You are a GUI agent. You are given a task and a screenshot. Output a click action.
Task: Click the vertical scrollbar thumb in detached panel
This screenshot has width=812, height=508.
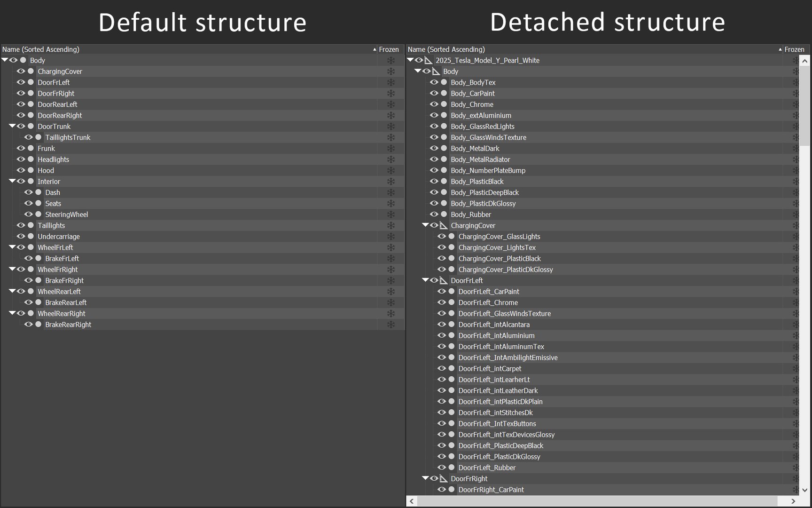[804, 106]
